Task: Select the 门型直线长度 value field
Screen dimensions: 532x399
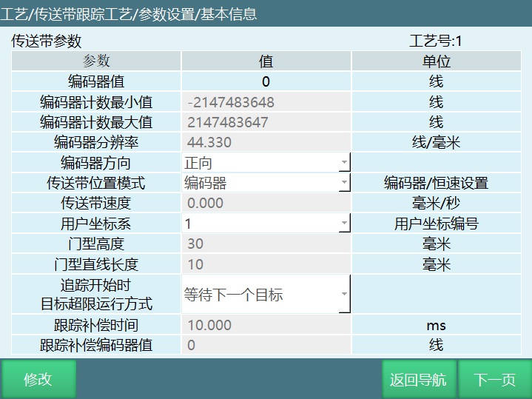Action: [x=266, y=264]
